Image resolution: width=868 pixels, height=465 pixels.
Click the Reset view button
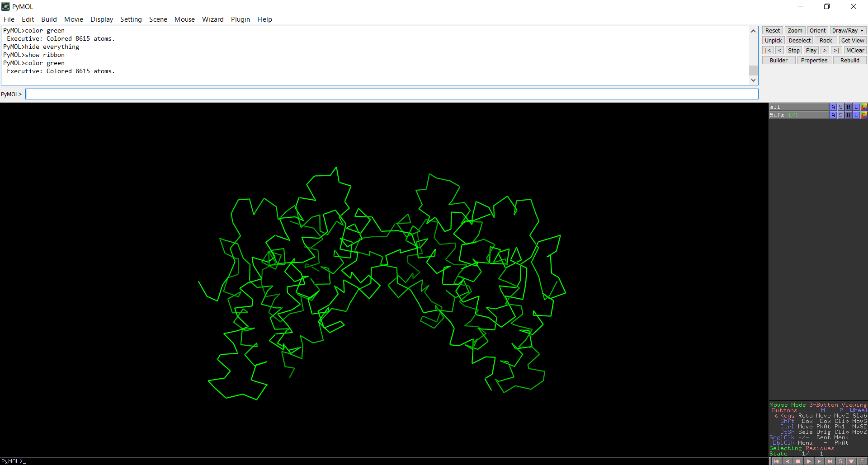pos(773,31)
